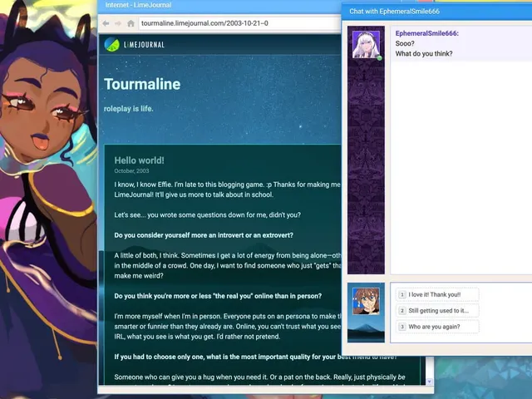Choose reply "Still getting used to it..."
The width and height of the screenshot is (532, 399).
pyautogui.click(x=437, y=310)
